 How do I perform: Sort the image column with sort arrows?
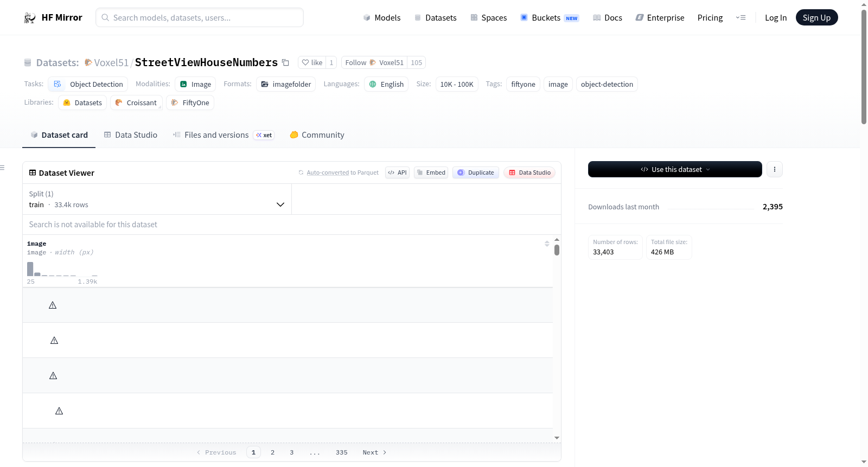(x=547, y=244)
